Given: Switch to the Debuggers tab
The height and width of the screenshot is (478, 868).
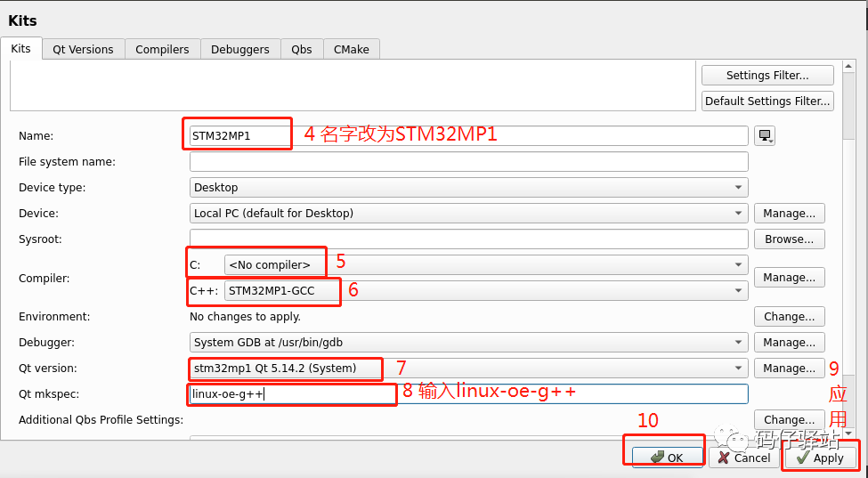Looking at the screenshot, I should tap(240, 49).
